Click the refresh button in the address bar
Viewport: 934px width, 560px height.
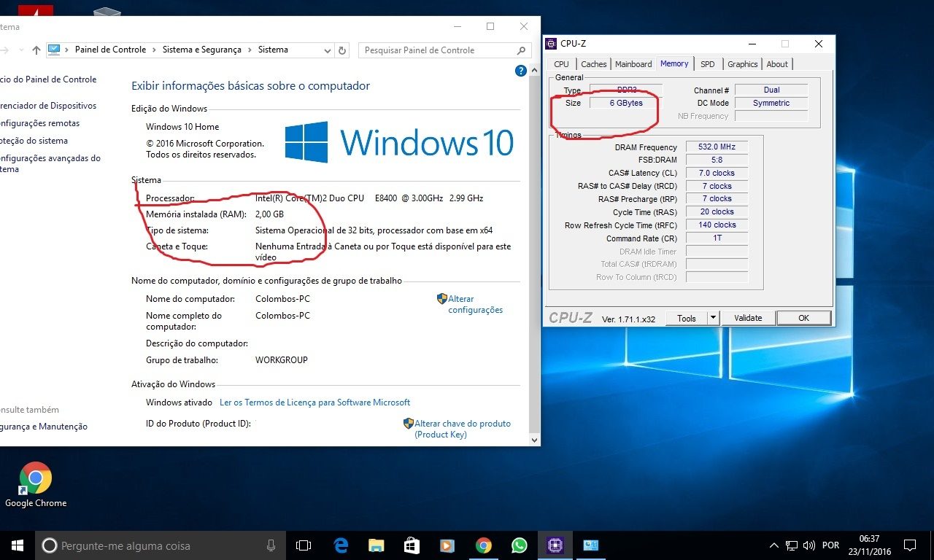(343, 50)
